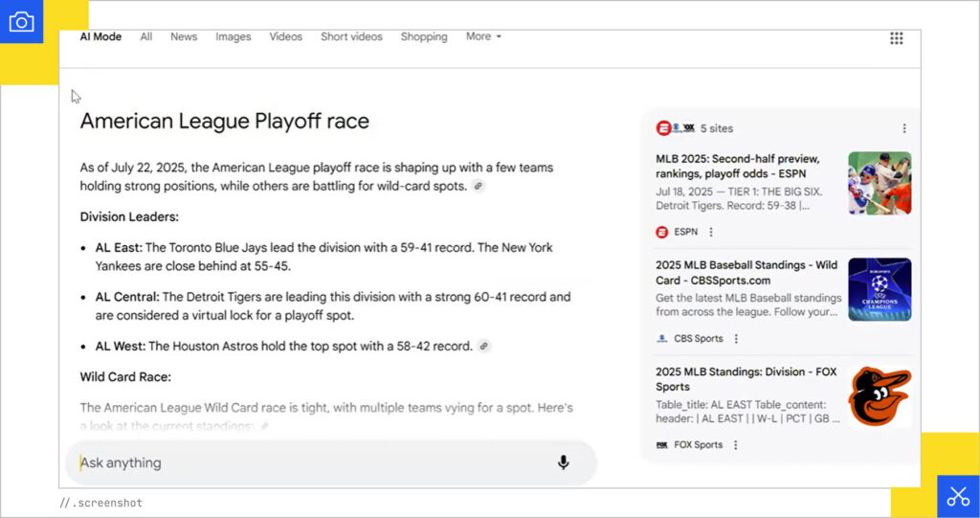Open the ESPN second-half preview article link

(738, 167)
